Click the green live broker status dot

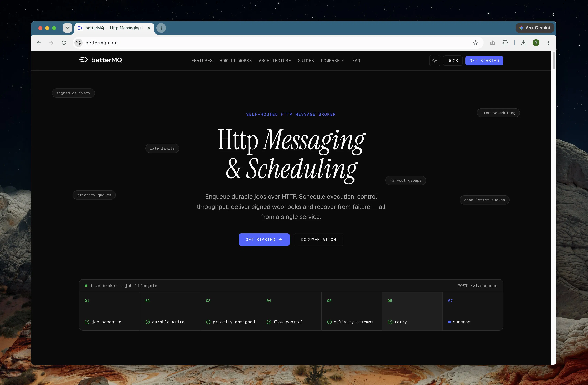pyautogui.click(x=86, y=286)
